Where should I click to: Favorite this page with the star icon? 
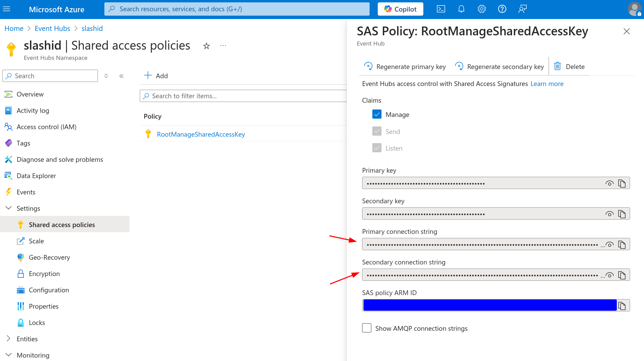(206, 46)
